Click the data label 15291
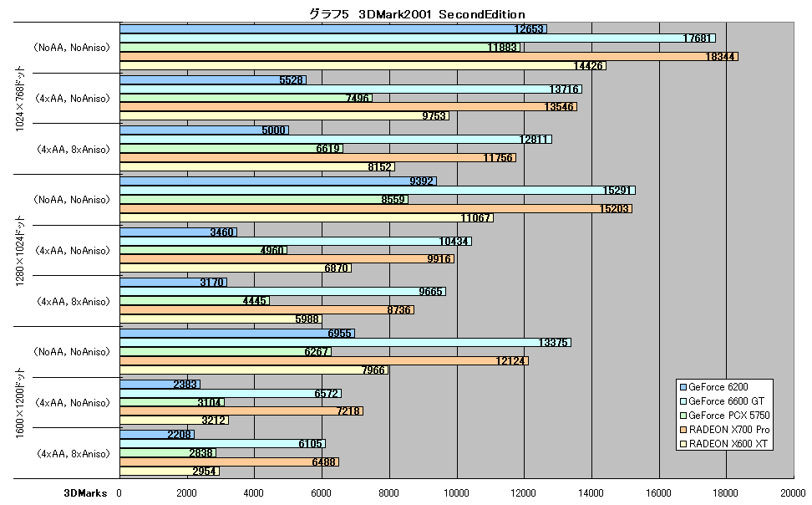Screen dimensions: 812x505 (617, 191)
